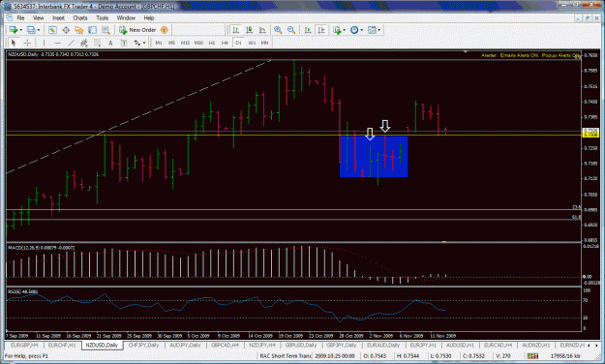Select the D1 daily timeframe
The height and width of the screenshot is (364, 605).
click(238, 43)
